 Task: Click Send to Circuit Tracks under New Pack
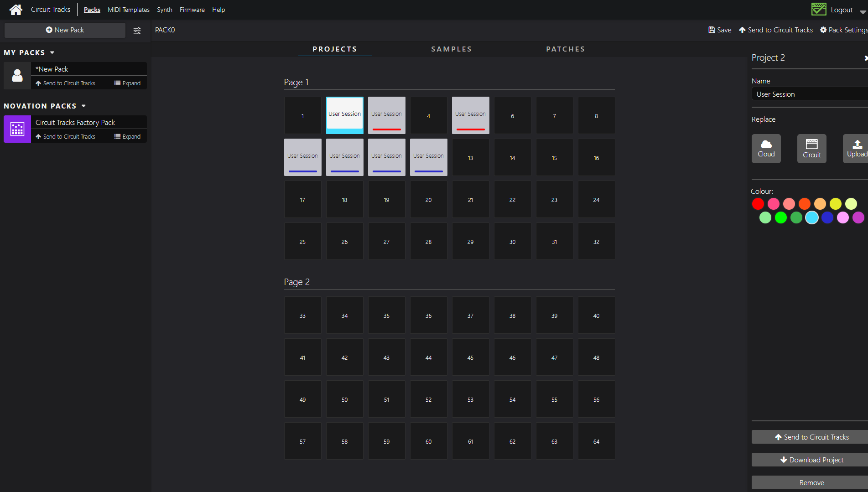point(65,83)
